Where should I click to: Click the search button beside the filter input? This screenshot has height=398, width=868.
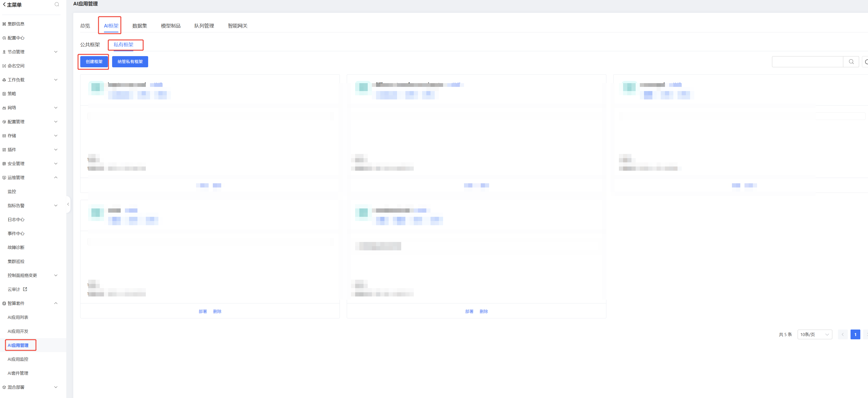(x=851, y=62)
